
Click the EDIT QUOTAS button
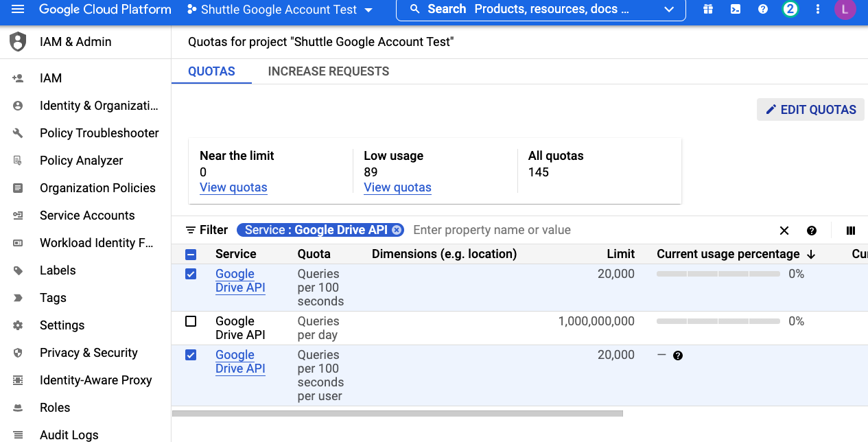tap(810, 110)
